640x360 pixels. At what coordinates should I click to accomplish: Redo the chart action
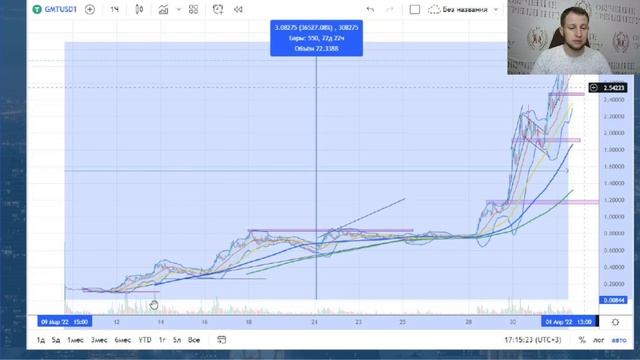[x=390, y=9]
